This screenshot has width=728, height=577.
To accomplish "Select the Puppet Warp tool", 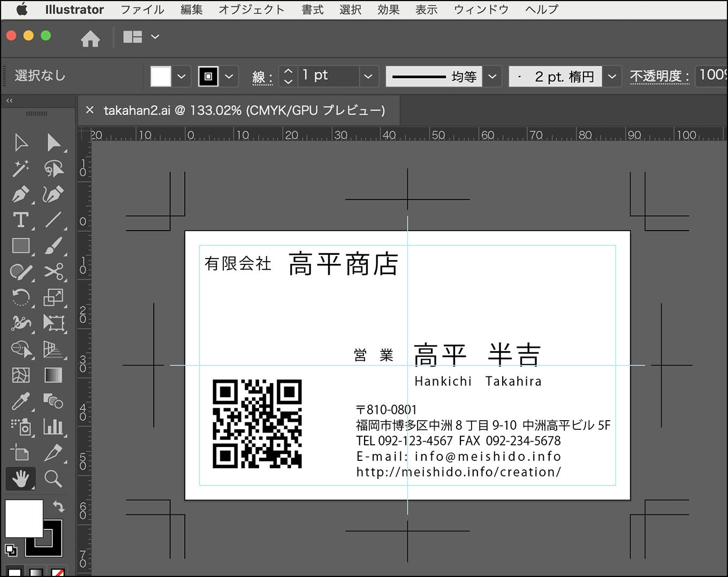I will point(21,323).
